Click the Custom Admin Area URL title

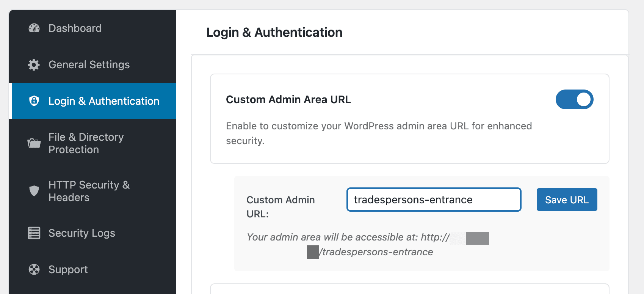point(288,99)
